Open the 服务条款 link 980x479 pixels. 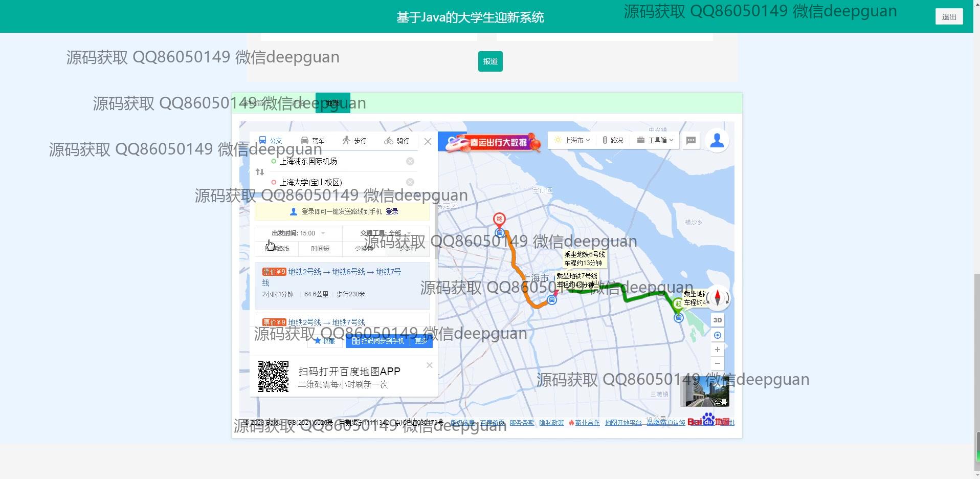522,423
